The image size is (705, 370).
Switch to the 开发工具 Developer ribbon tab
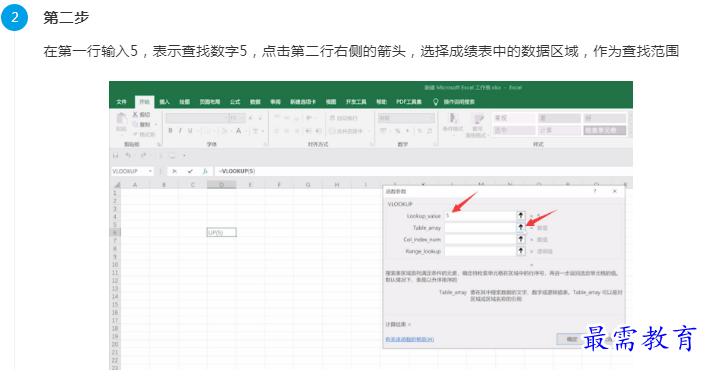point(356,102)
